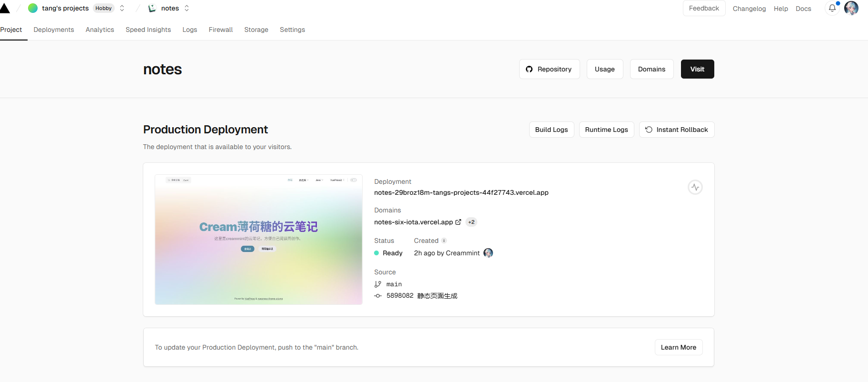Click the notes project title heading
Viewport: 868px width, 382px height.
click(x=162, y=70)
